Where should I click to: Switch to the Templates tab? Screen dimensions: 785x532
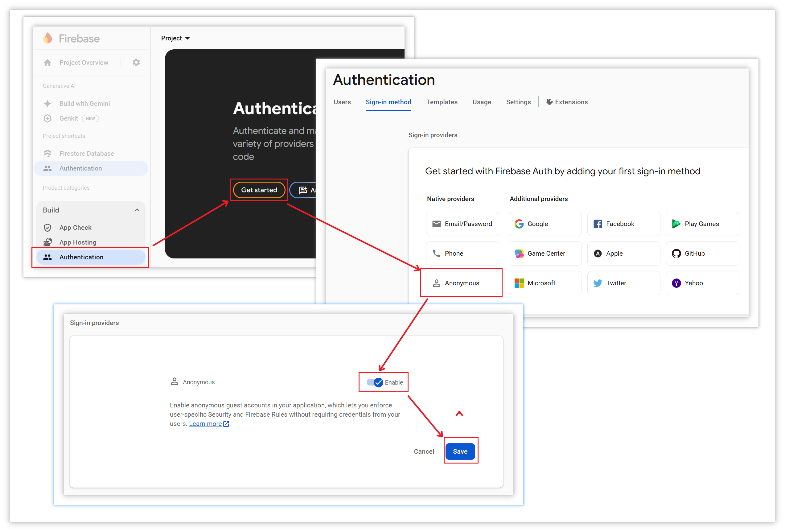click(442, 102)
